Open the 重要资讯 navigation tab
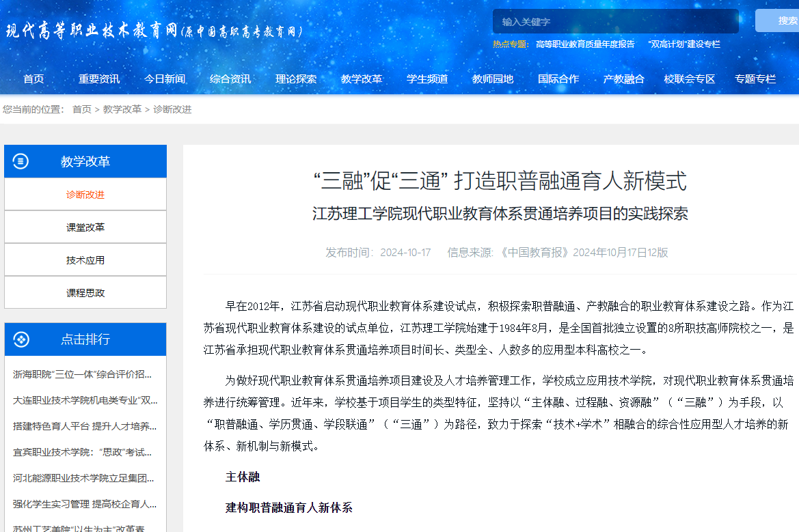This screenshot has height=532, width=799. (99, 79)
